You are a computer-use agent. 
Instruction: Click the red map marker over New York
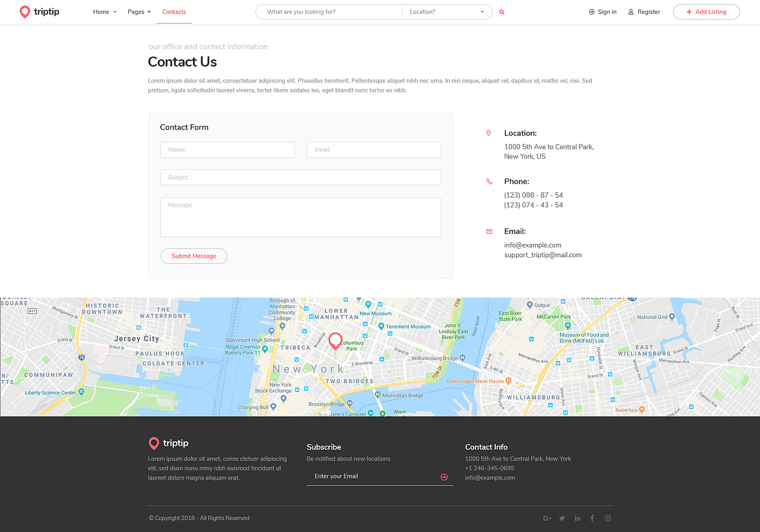tap(335, 340)
